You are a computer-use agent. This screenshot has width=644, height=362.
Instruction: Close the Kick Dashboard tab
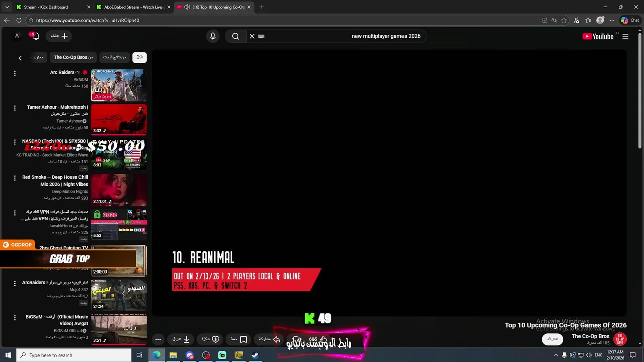pyautogui.click(x=89, y=7)
